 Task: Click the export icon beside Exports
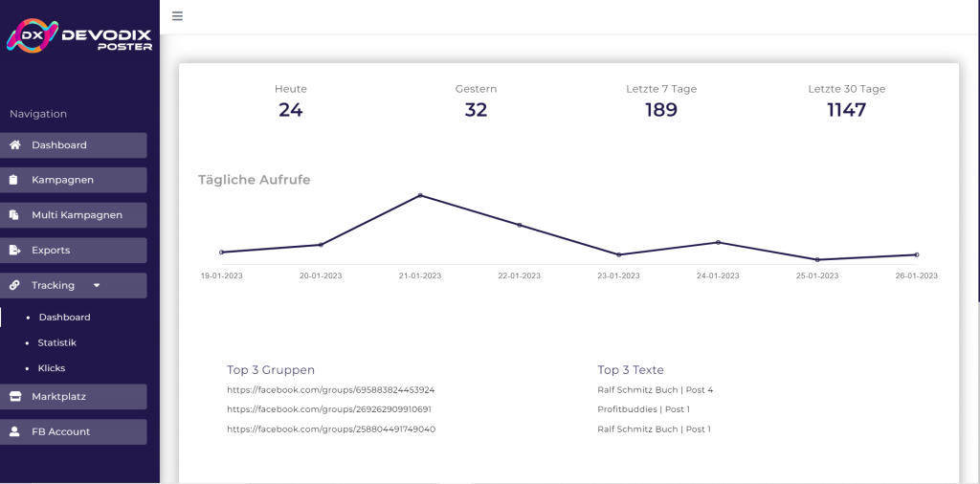[x=14, y=251]
